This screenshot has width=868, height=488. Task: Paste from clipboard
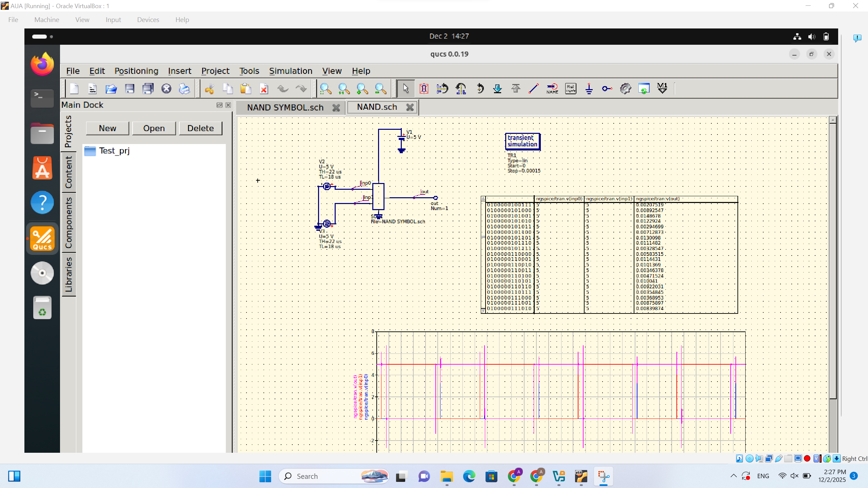click(x=246, y=89)
